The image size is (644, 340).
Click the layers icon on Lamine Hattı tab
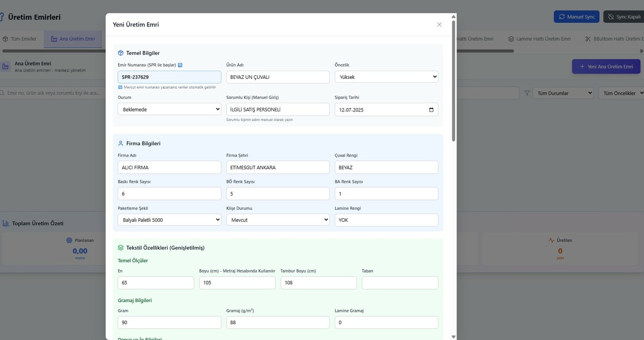(511, 39)
